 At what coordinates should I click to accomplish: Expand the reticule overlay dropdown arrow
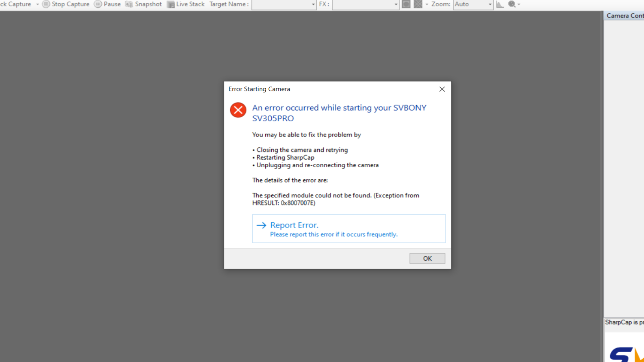pyautogui.click(x=427, y=4)
